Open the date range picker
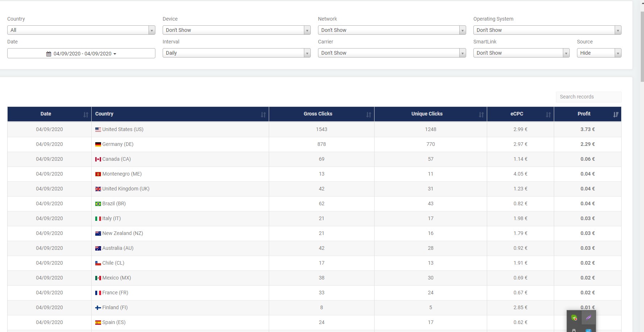644x332 pixels. [x=81, y=53]
